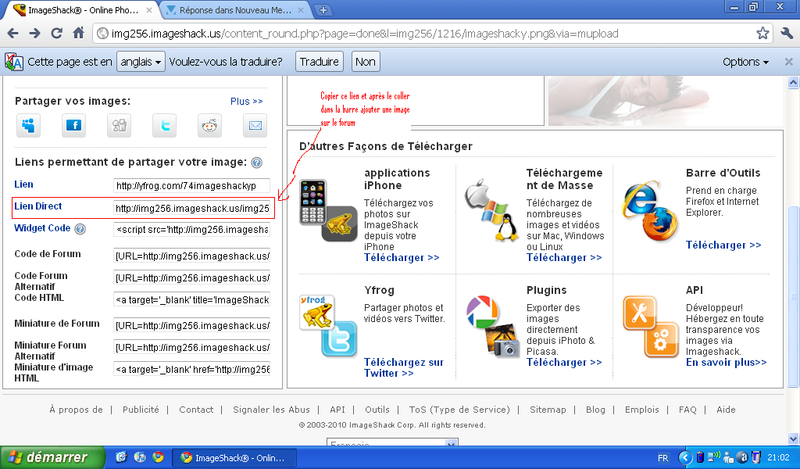Click the Lien Direct label link

click(x=38, y=206)
